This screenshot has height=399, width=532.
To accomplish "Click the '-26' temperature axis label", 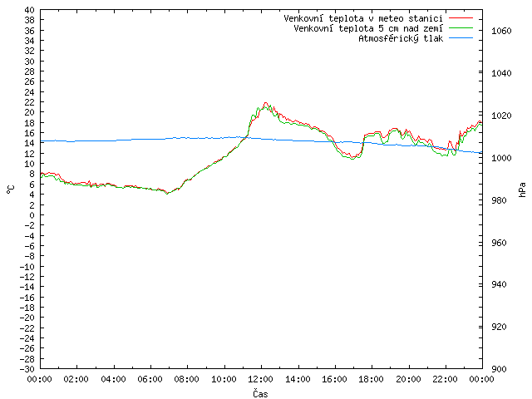I will pos(27,348).
